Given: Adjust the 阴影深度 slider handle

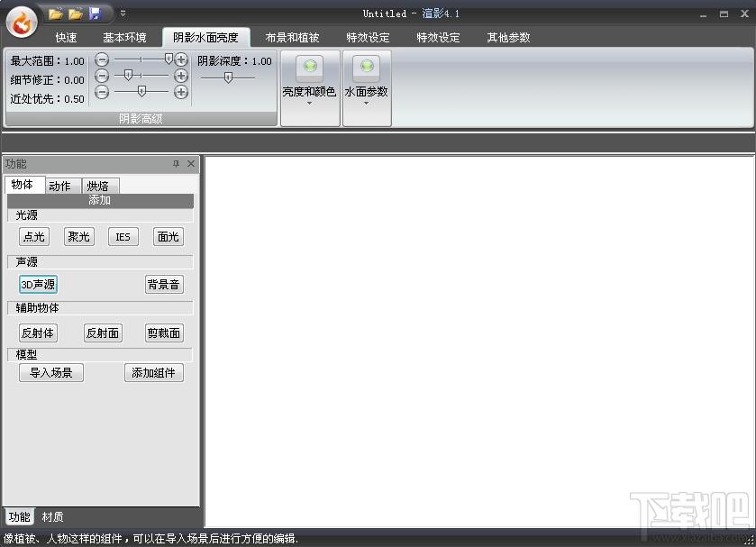Looking at the screenshot, I should pyautogui.click(x=228, y=77).
